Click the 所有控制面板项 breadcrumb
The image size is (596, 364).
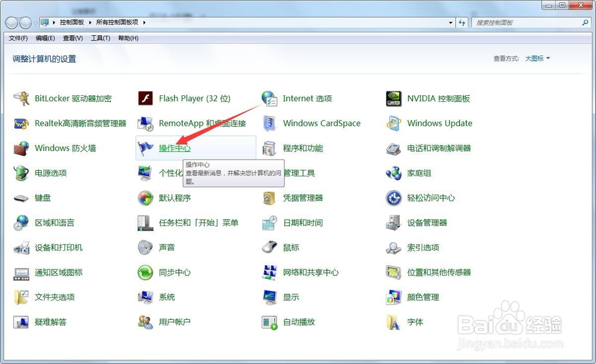click(x=117, y=23)
